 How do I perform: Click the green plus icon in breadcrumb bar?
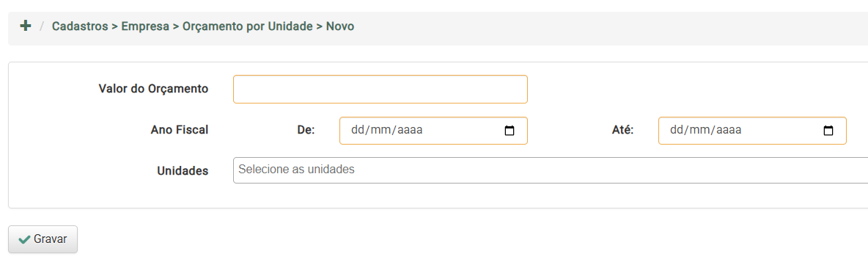coord(25,26)
